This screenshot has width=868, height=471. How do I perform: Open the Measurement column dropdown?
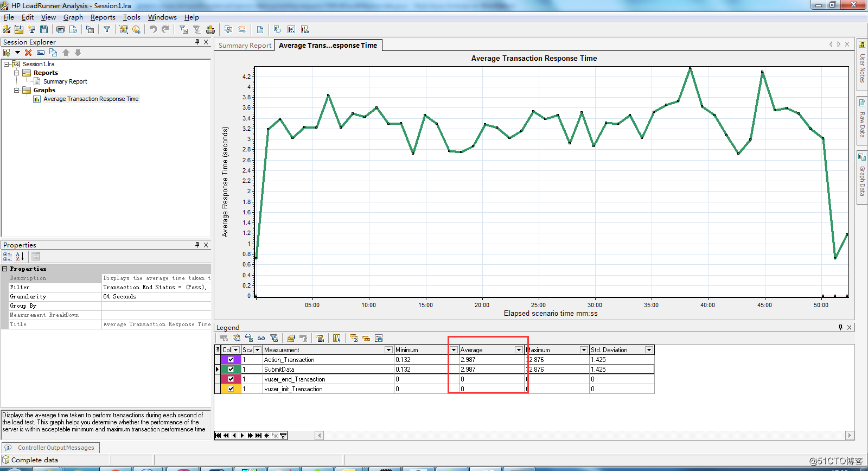(x=388, y=350)
